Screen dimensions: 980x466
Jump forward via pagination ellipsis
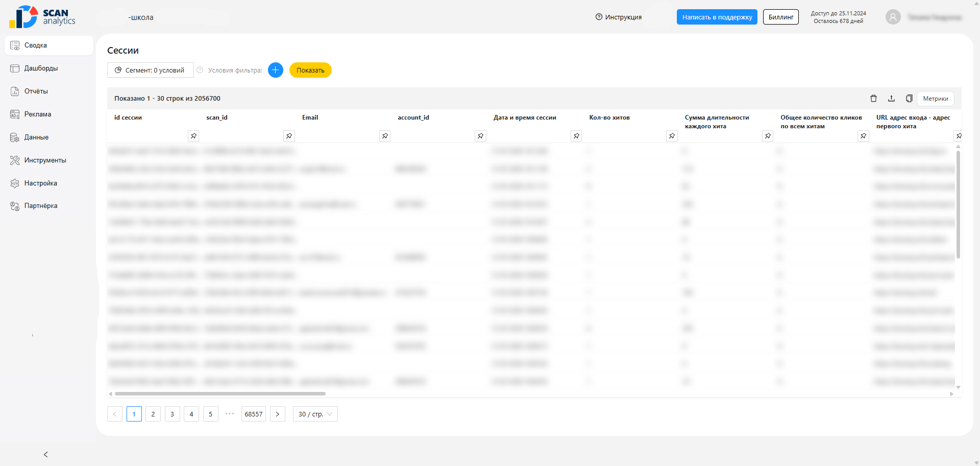[230, 414]
